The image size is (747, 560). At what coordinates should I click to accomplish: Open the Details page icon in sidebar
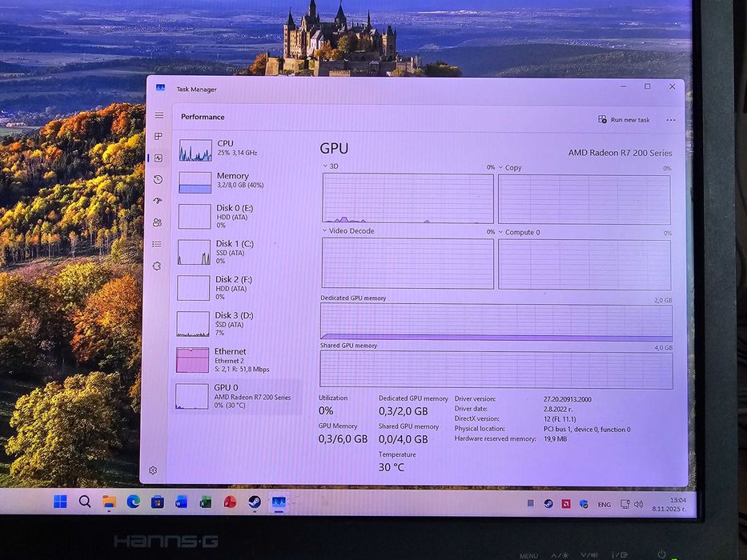[157, 244]
